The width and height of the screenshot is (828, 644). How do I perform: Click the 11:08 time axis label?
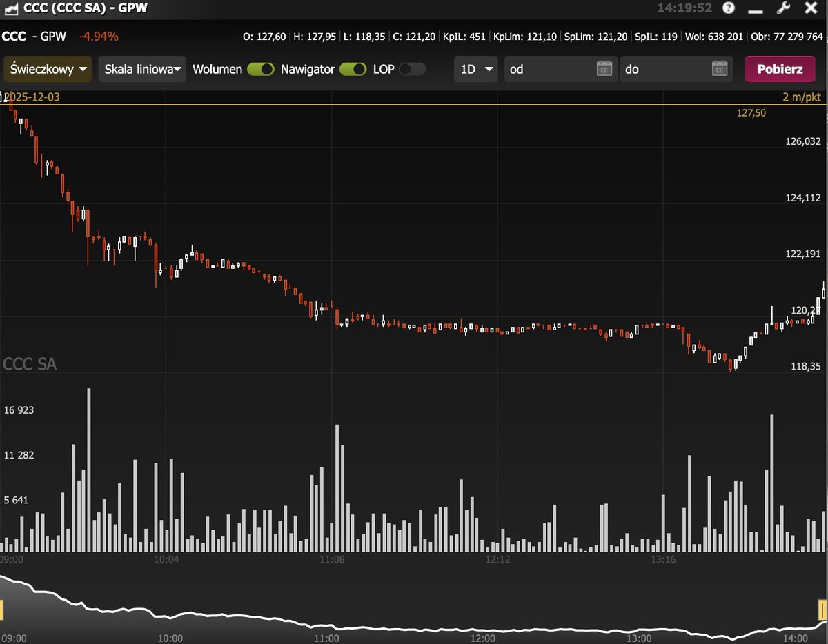click(332, 560)
